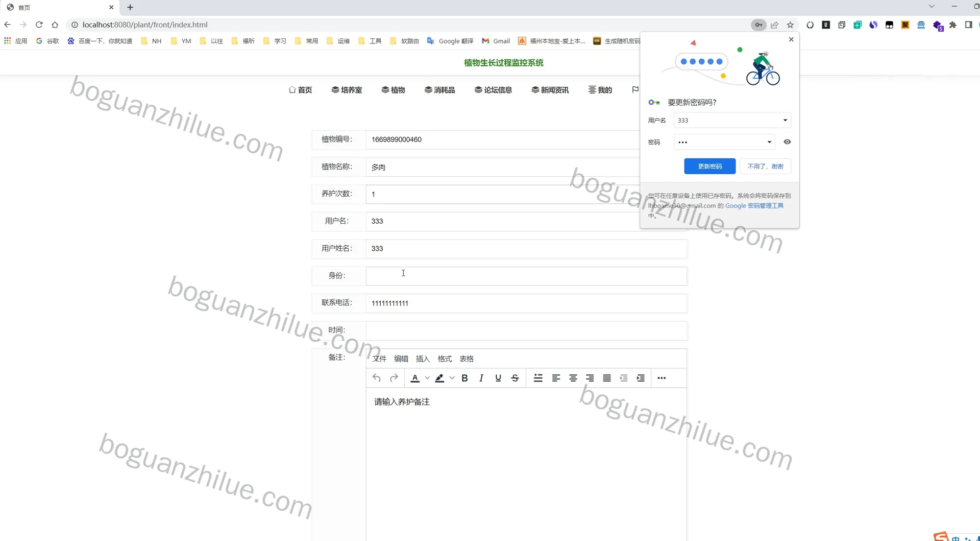The image size is (980, 541).
Task: Toggle italic formatting
Action: tap(481, 378)
